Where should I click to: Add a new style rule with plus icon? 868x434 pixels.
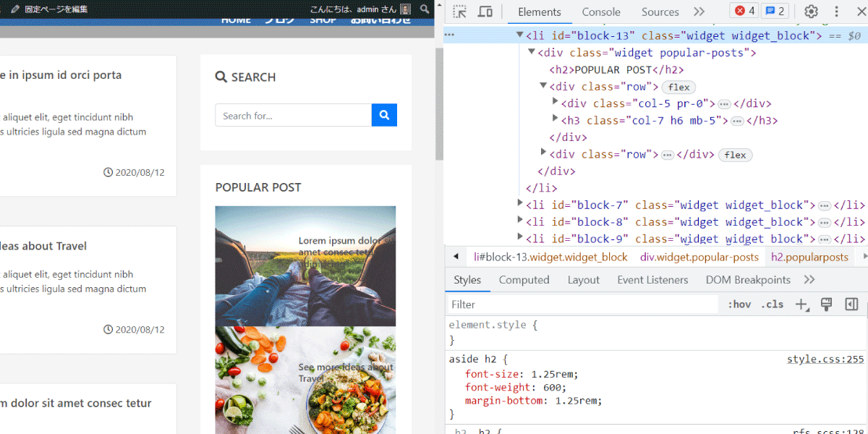[x=801, y=305]
